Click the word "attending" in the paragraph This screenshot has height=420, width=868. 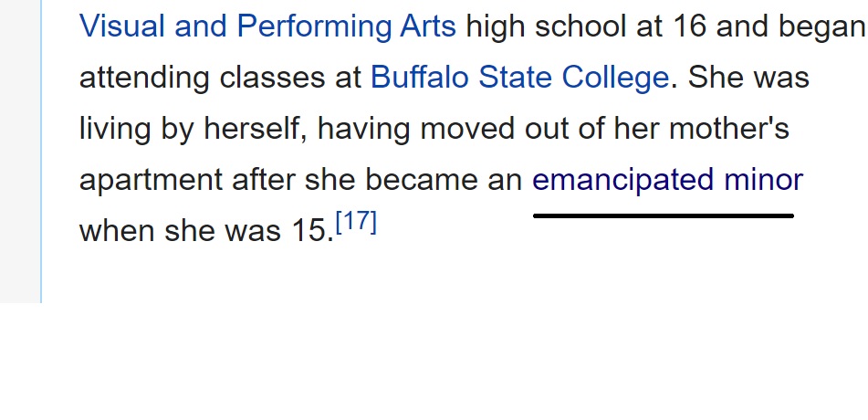144,78
